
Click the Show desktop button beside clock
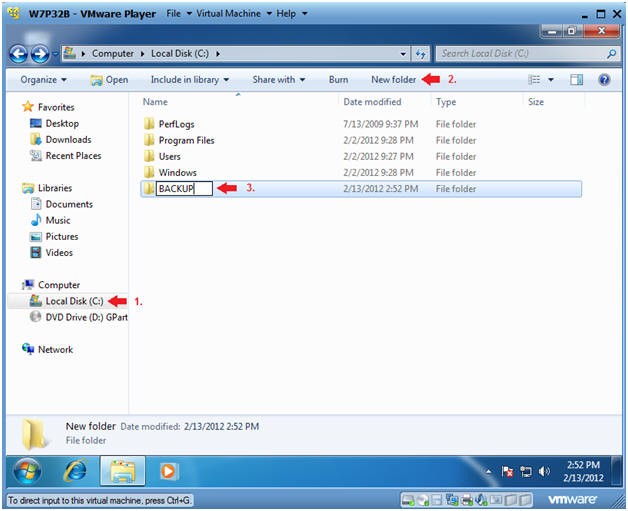tap(617, 471)
